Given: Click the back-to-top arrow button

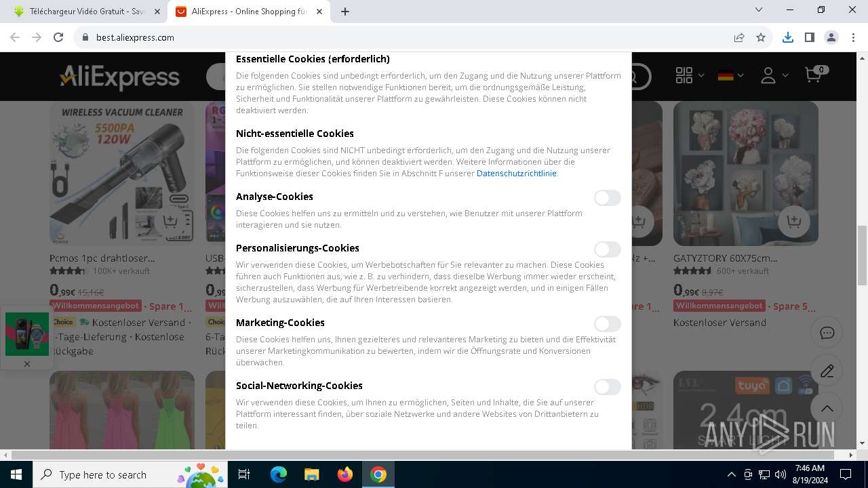Looking at the screenshot, I should click(827, 409).
